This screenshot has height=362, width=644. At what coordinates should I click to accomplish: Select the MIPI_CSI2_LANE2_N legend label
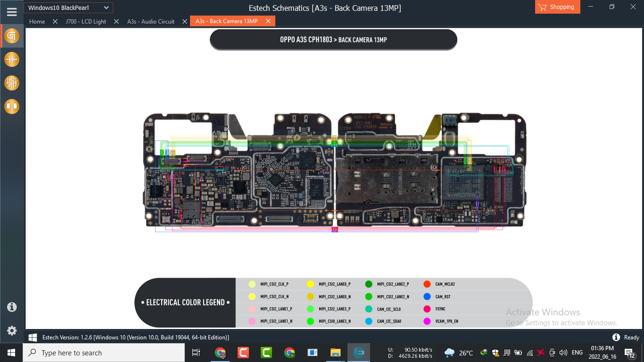coord(393,296)
